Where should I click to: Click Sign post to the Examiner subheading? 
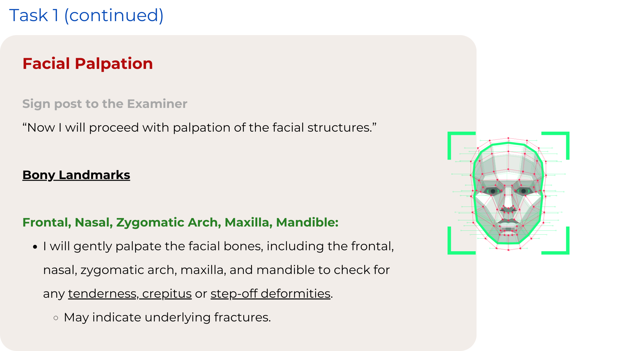(105, 104)
